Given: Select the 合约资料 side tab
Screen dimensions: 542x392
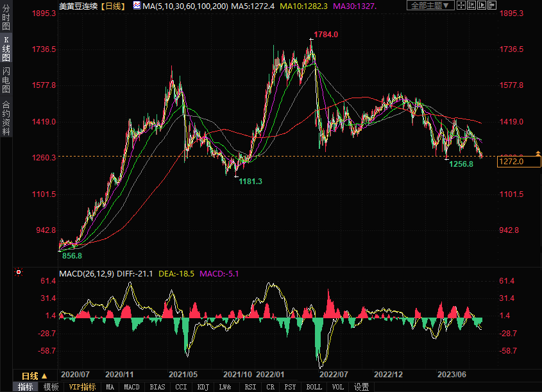Looking at the screenshot, I should 6,118.
